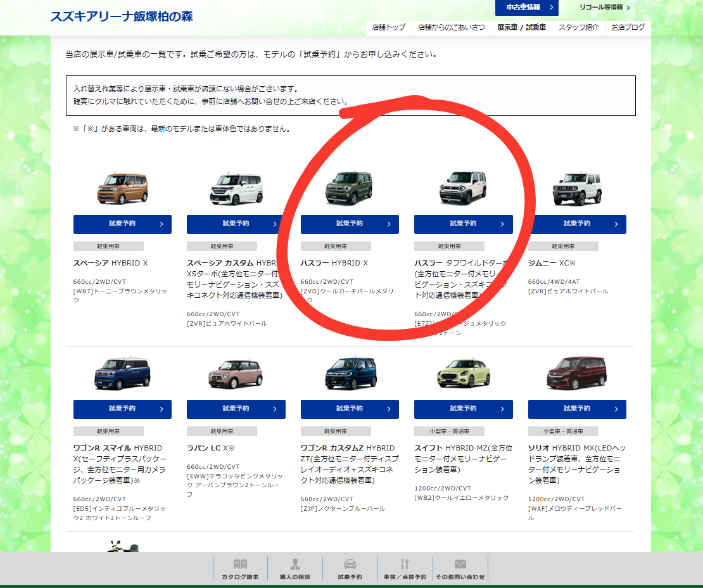
Task: Click blue ワゴンR スマイル car thumbnail
Action: click(x=122, y=374)
